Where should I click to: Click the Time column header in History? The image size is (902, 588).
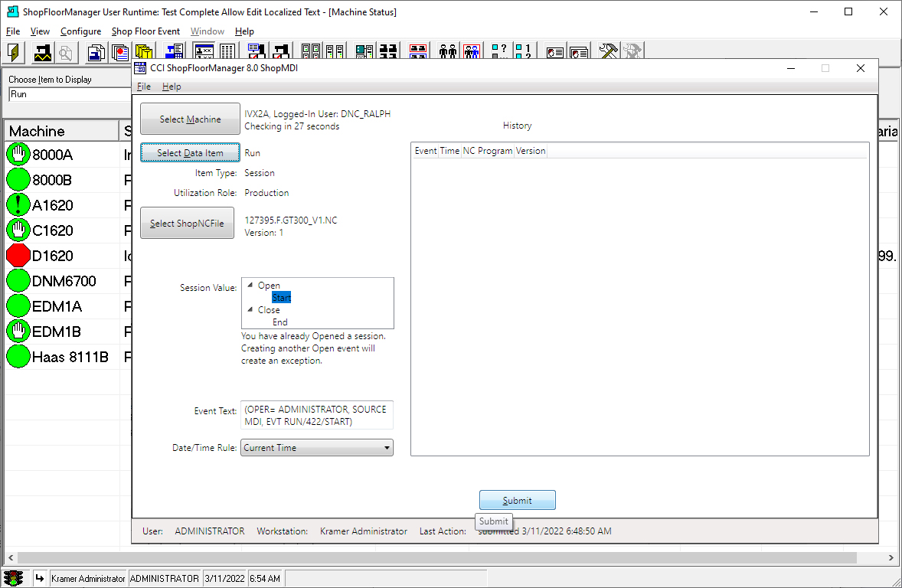coord(449,151)
